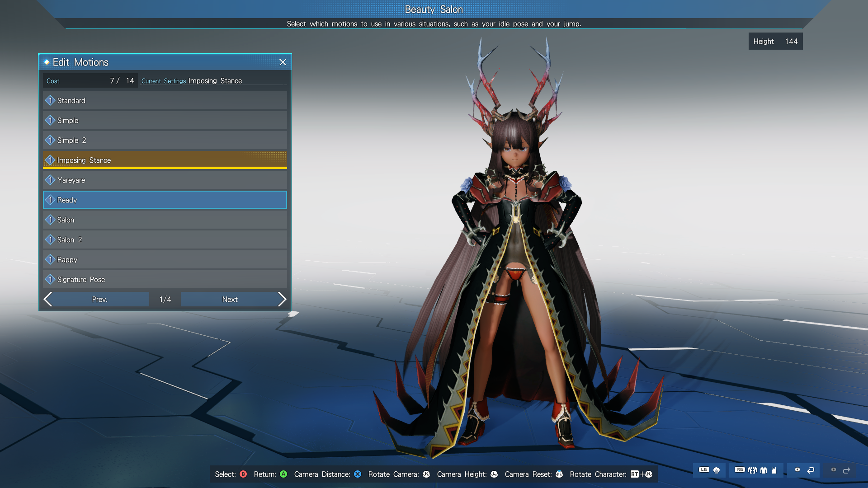Click the Cost 7 / 14 field
Viewport: 868px width, 488px height.
point(90,81)
